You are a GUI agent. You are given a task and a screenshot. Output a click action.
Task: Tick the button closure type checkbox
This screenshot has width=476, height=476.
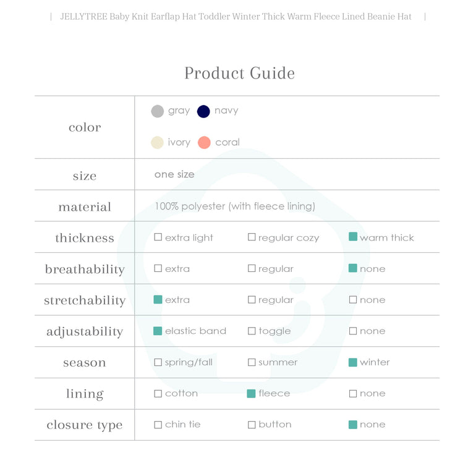click(252, 425)
